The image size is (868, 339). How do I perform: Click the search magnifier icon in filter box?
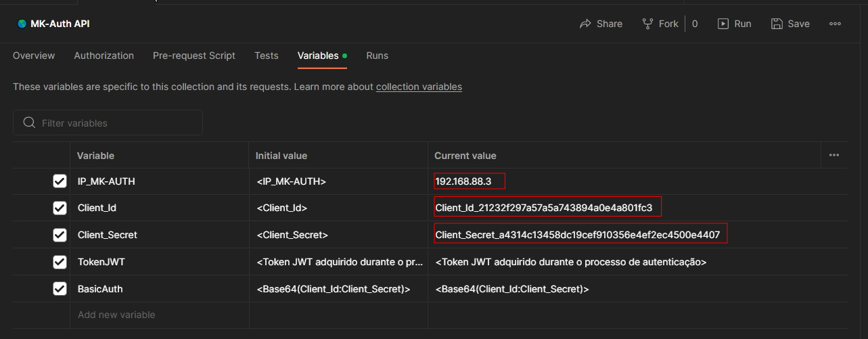pyautogui.click(x=29, y=122)
